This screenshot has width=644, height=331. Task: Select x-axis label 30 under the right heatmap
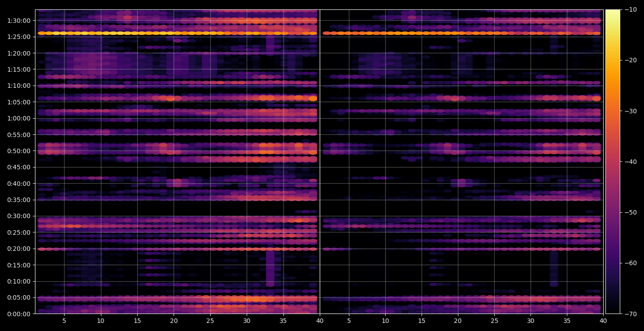point(531,321)
